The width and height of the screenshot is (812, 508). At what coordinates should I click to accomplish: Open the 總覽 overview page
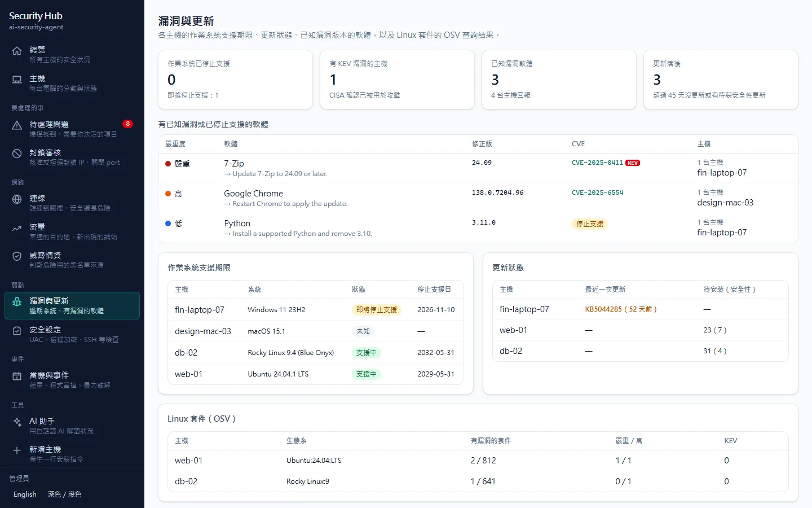point(72,54)
